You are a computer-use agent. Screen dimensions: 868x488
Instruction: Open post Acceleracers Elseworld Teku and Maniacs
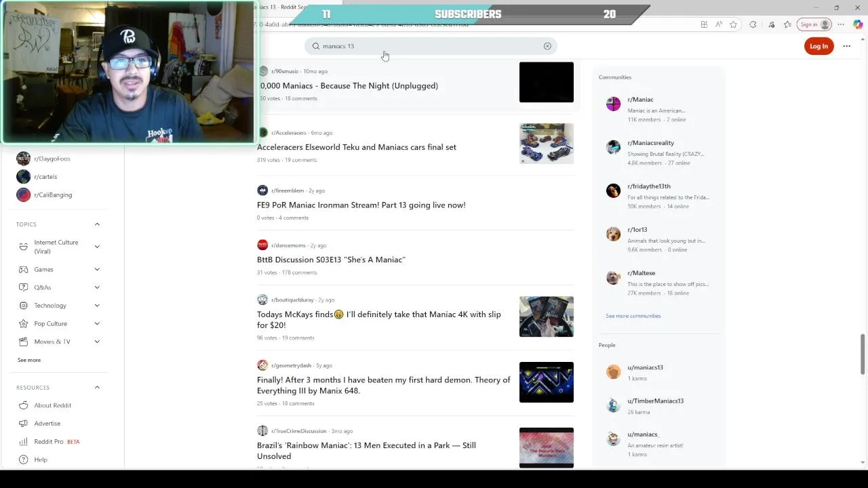[357, 147]
